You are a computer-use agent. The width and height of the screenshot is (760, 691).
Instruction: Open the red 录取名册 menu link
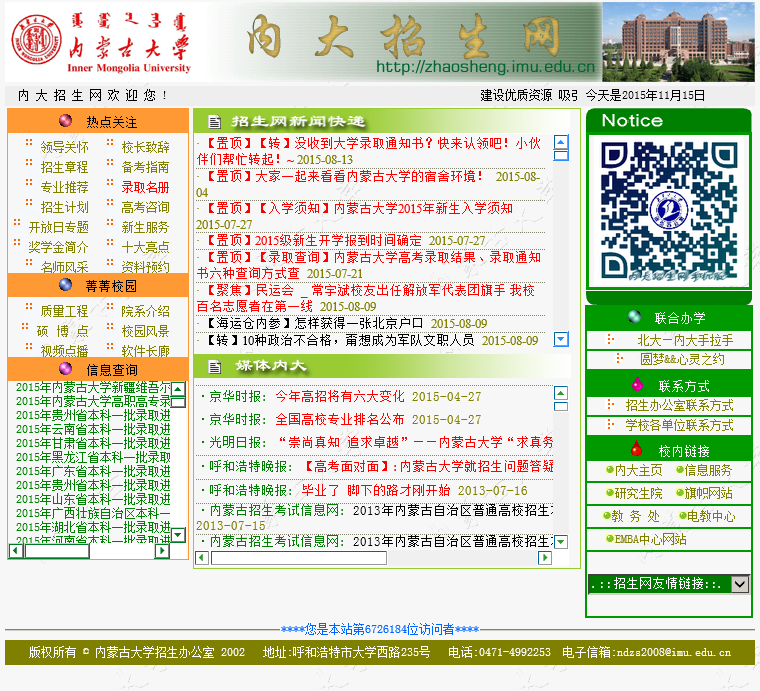coord(145,187)
